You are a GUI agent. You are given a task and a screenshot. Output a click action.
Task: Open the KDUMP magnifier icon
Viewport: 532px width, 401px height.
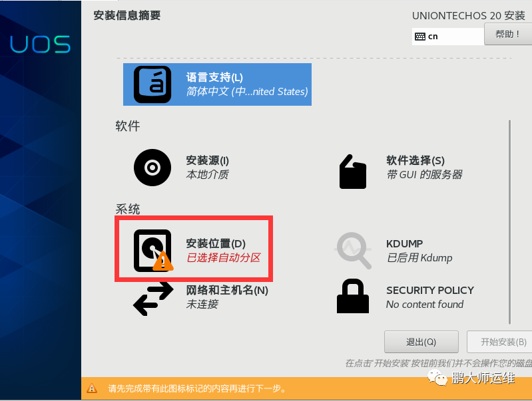[353, 251]
